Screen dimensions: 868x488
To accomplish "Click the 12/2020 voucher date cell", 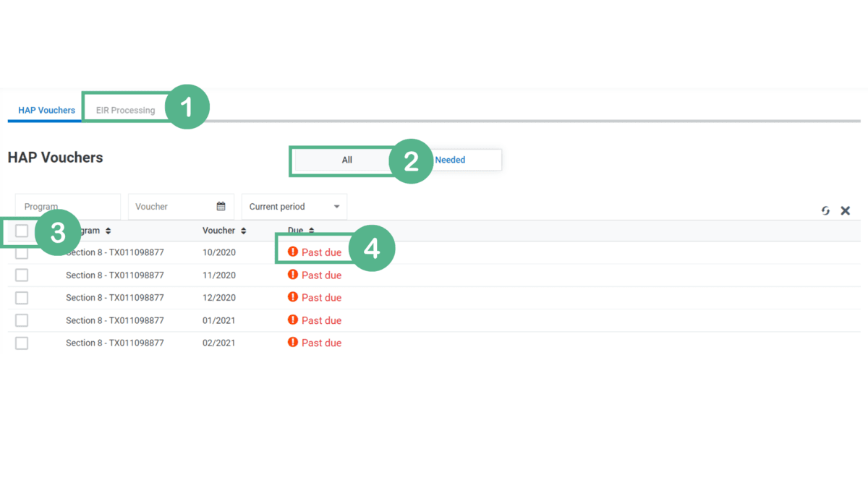I will [x=219, y=298].
